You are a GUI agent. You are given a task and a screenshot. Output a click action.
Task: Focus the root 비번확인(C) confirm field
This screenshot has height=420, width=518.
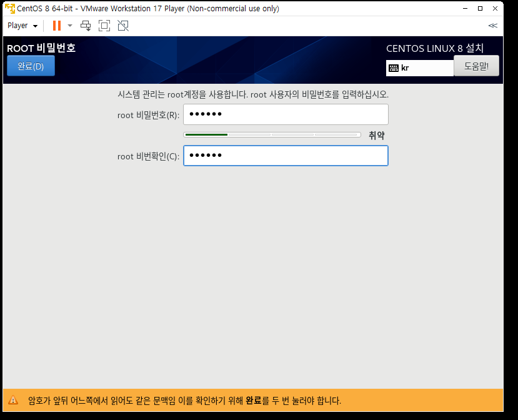click(x=286, y=156)
